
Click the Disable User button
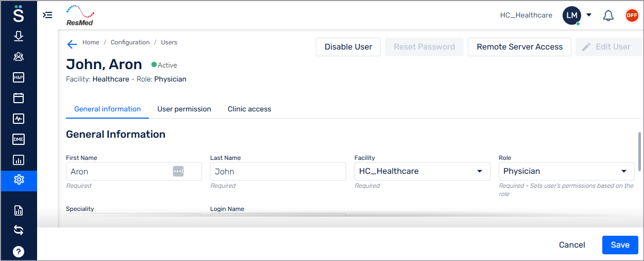click(x=348, y=47)
